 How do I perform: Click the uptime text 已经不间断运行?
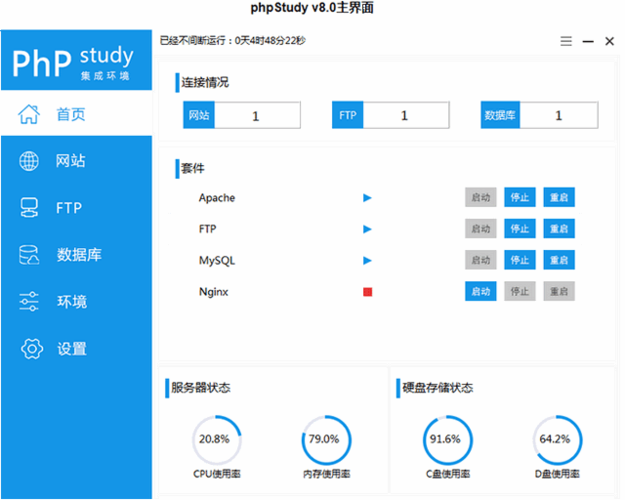(232, 41)
